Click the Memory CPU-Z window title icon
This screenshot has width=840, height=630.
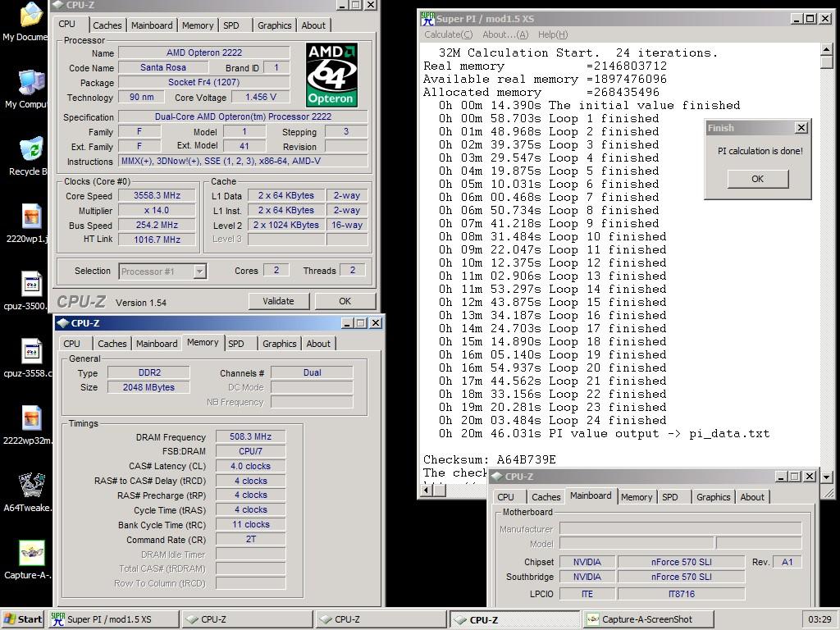pos(62,323)
